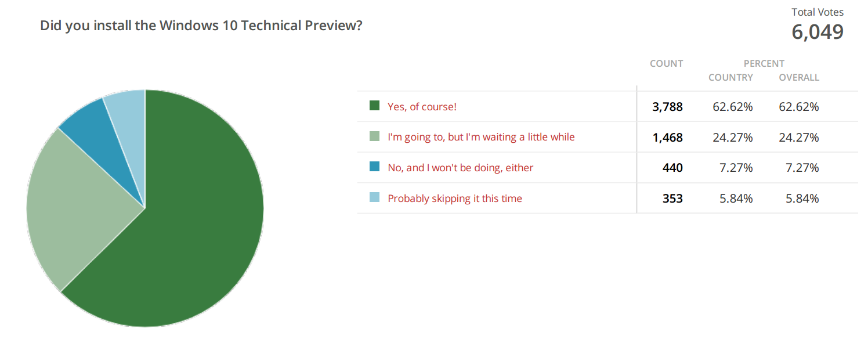Screen dimensions: 868x346
Task: Click the teal blue legend swatch
Action: coord(374,167)
